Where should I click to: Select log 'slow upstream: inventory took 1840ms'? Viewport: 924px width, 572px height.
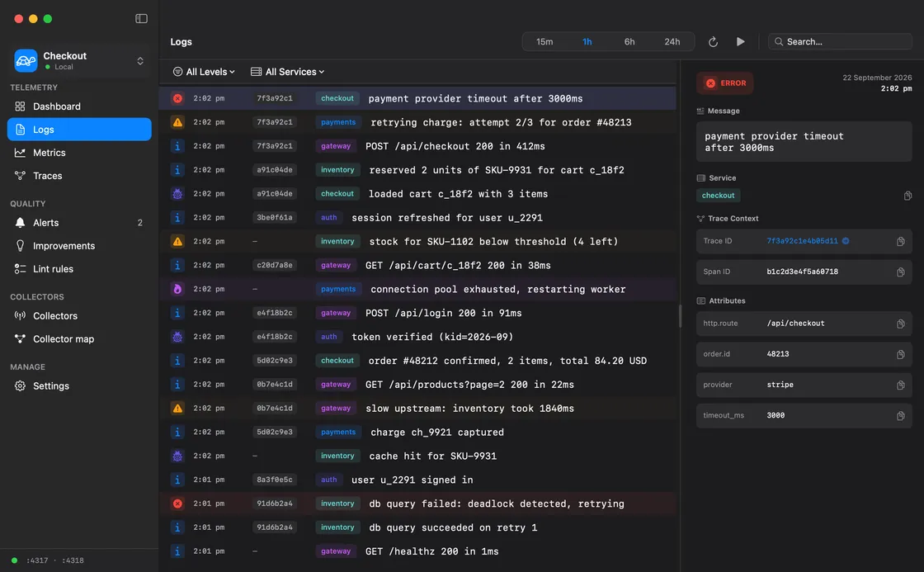point(417,408)
